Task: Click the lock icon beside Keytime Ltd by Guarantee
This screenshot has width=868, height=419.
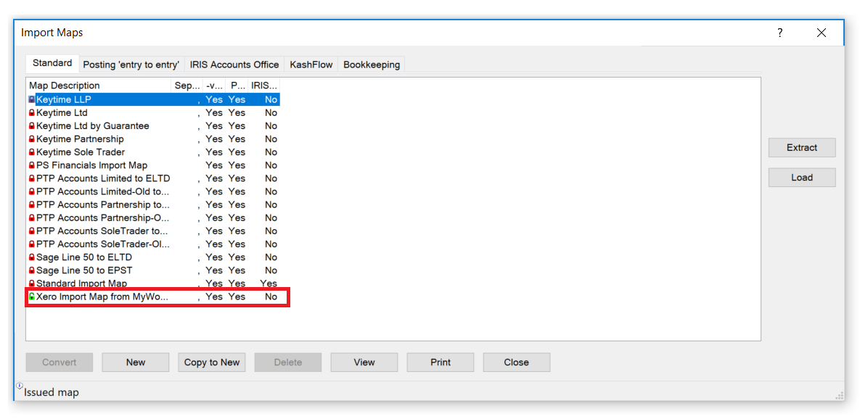Action: 31,126
